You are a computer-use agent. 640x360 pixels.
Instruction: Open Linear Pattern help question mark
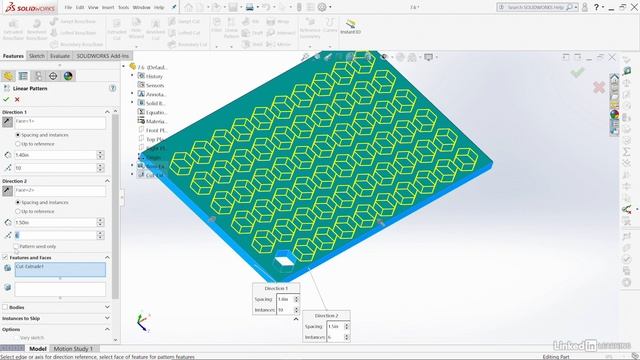pyautogui.click(x=112, y=88)
